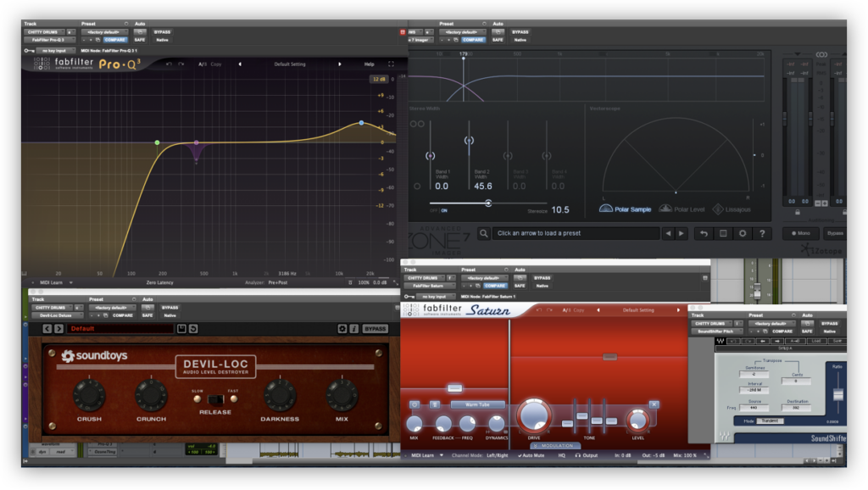Toggle BYPASS on the Pro-Q 3 header

[x=162, y=32]
